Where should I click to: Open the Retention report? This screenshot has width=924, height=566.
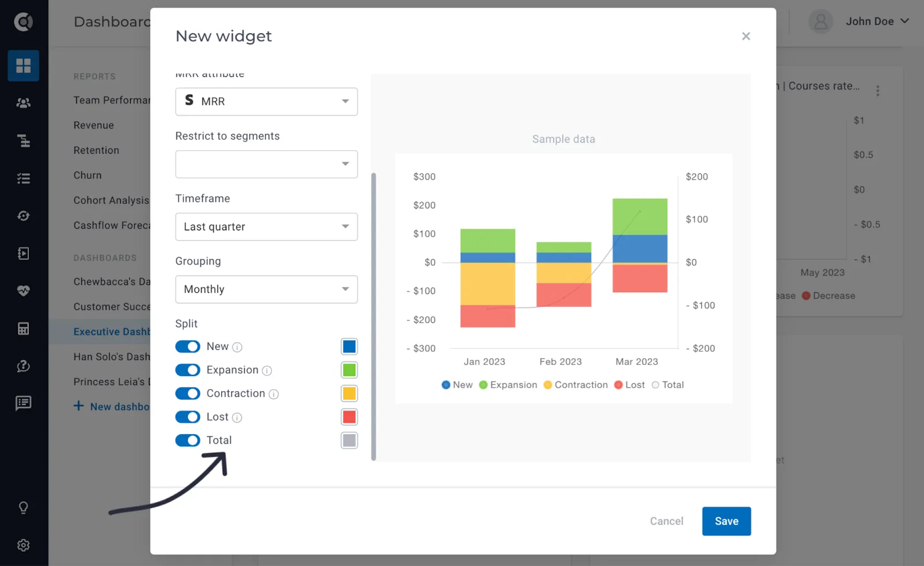point(96,150)
